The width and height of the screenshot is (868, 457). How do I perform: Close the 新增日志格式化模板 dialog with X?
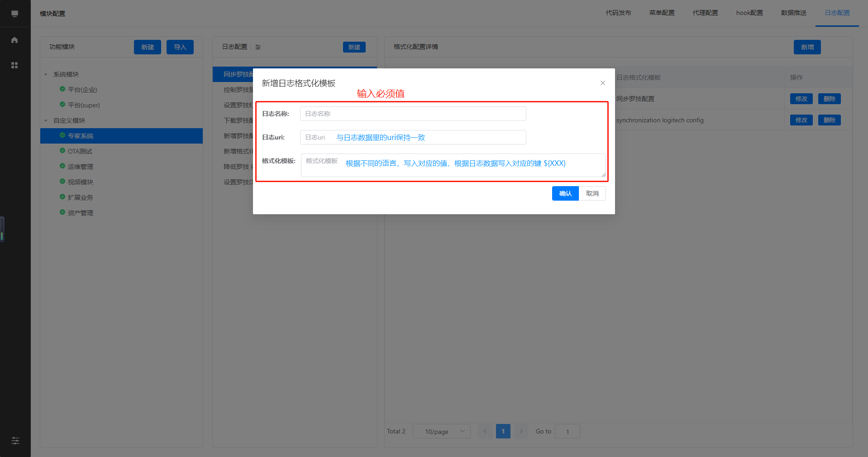(602, 83)
